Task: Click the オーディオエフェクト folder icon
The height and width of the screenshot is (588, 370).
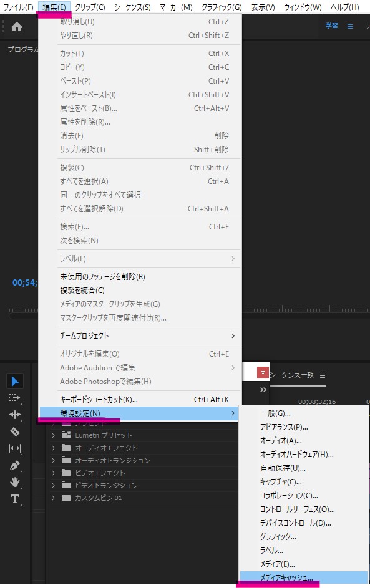Action: click(66, 448)
